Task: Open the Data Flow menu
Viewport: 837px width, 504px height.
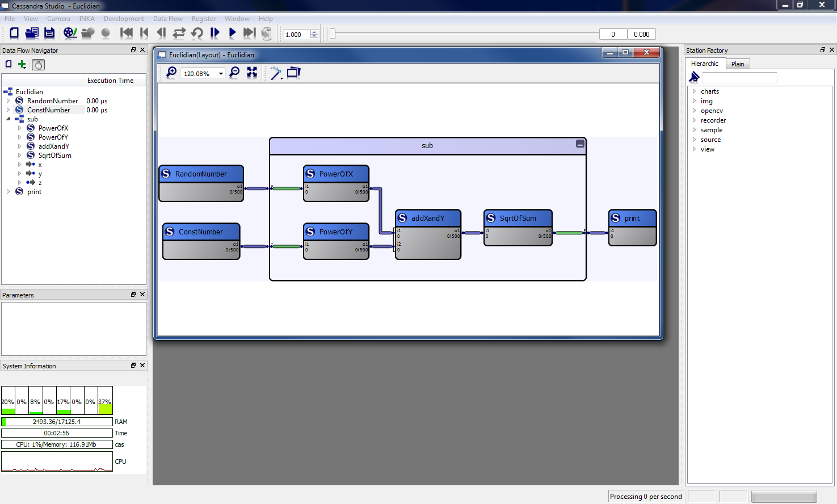Action: (167, 18)
